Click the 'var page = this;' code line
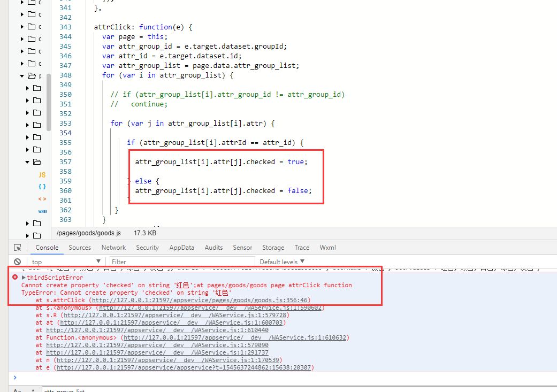The width and height of the screenshot is (557, 392). coord(135,36)
